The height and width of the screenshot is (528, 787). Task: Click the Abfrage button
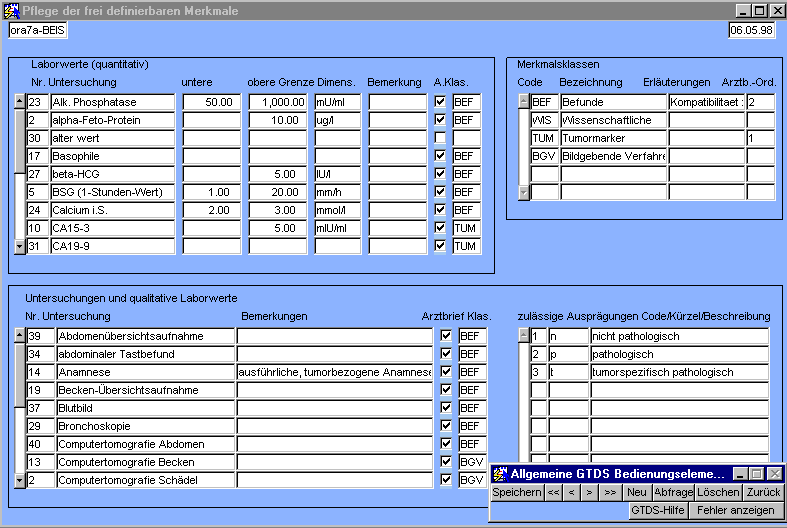672,492
